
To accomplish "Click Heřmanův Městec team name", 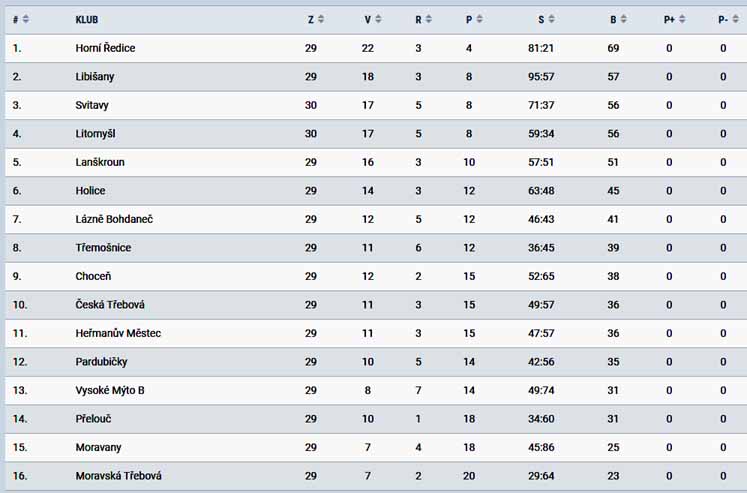I will pyautogui.click(x=118, y=333).
